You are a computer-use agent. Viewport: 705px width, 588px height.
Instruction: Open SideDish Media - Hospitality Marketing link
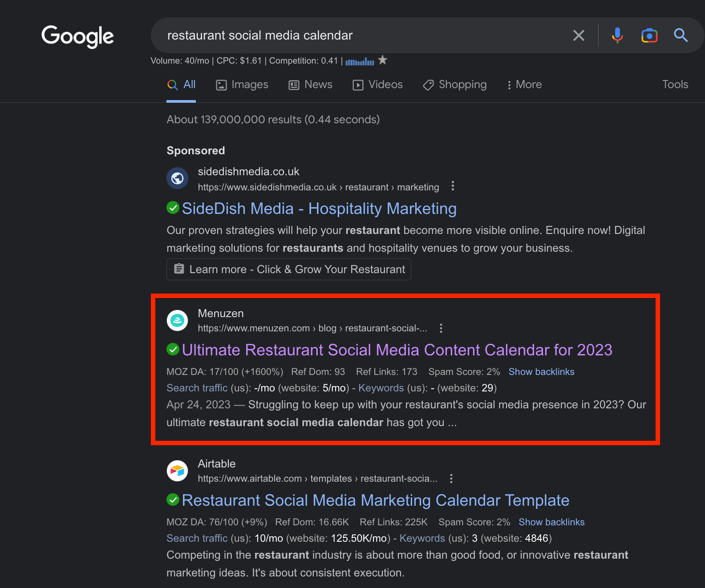coord(319,209)
